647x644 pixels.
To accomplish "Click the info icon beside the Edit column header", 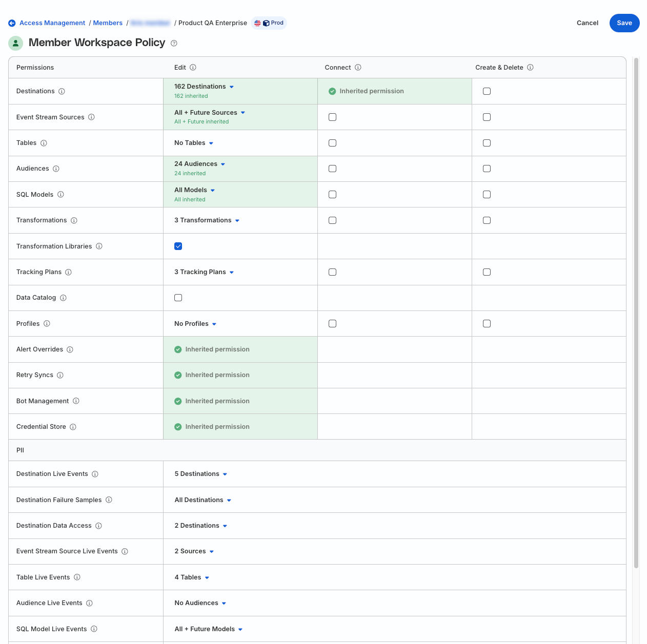I will 193,67.
